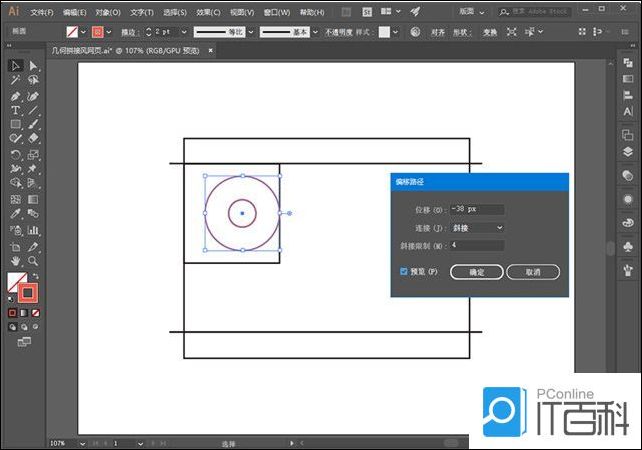
Task: Open the 效果(C) menu
Action: coord(208,12)
